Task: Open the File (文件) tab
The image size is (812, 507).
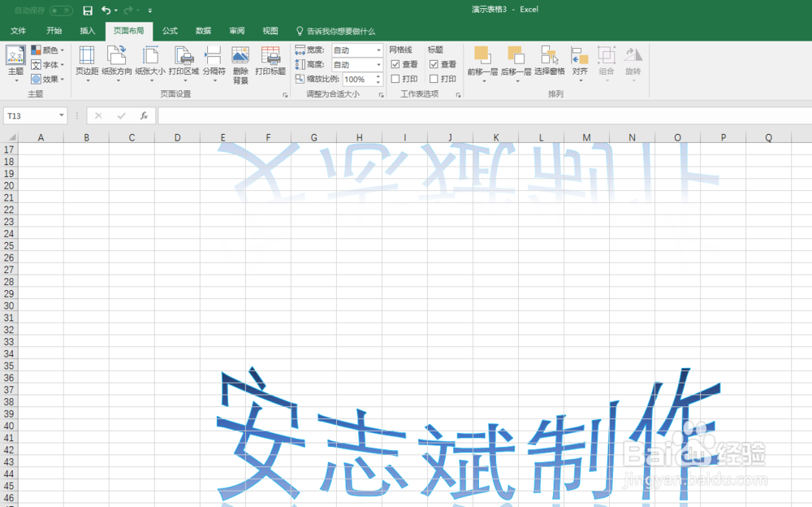Action: point(18,31)
